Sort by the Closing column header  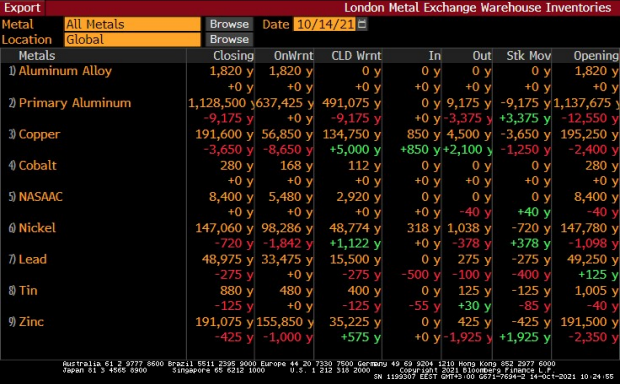(x=233, y=56)
